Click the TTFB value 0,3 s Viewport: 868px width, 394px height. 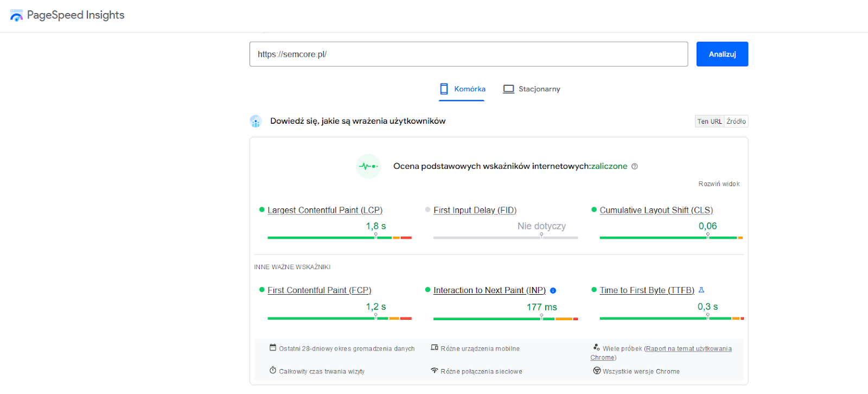707,307
